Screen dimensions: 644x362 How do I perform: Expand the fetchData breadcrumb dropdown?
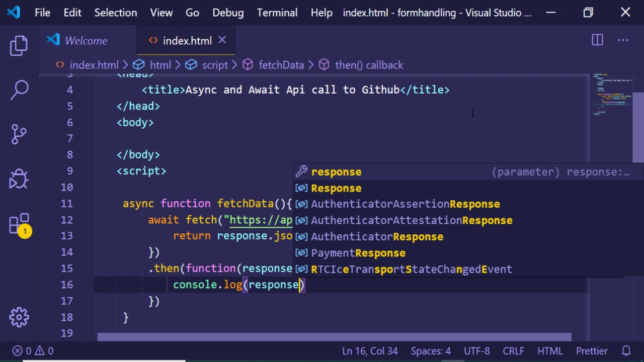281,65
